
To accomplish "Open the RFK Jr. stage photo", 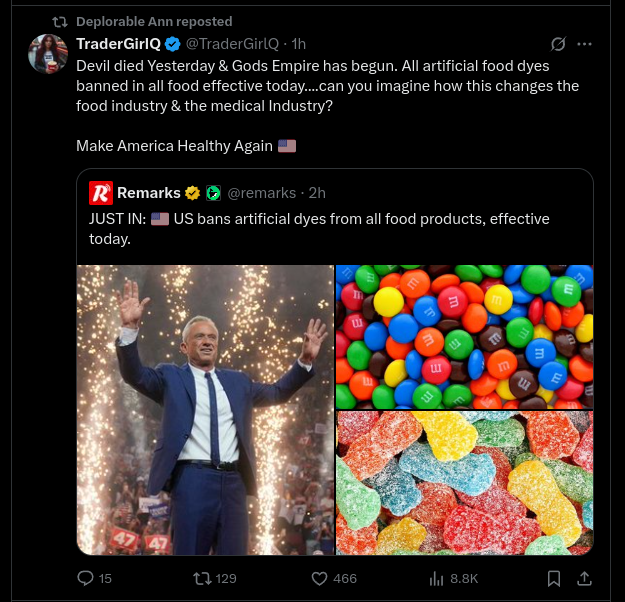I will [205, 409].
